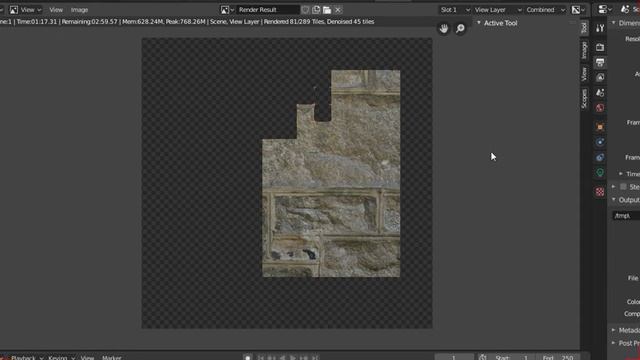Click the Start frame field

click(x=513, y=358)
